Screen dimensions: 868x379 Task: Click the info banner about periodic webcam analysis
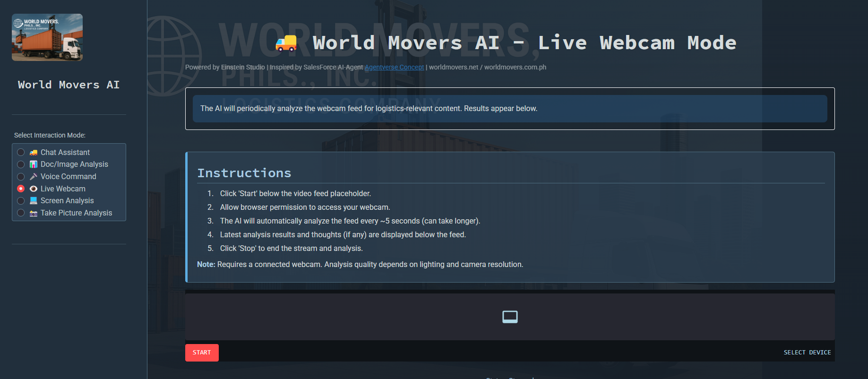point(510,109)
